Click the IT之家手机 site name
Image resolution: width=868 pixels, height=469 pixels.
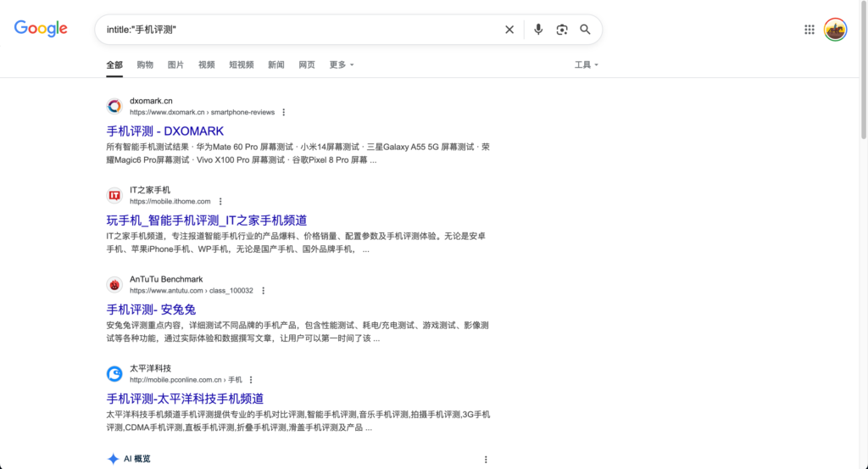[150, 190]
